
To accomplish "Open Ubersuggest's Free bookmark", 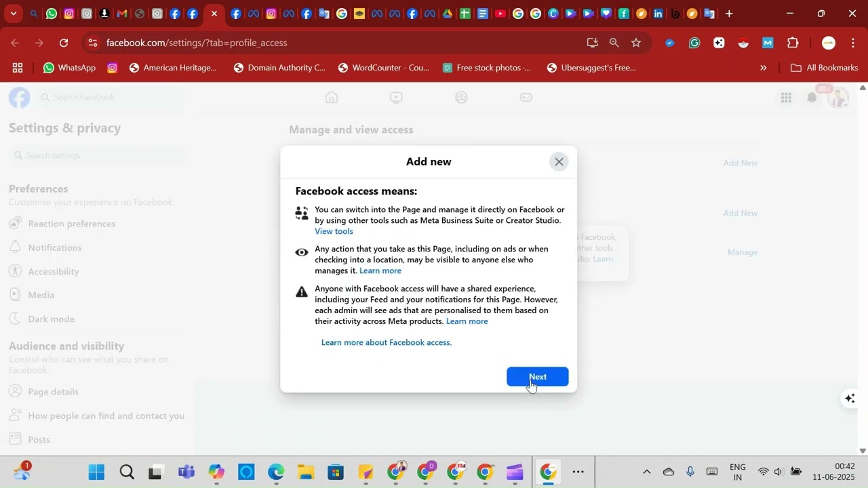I will [x=591, y=68].
